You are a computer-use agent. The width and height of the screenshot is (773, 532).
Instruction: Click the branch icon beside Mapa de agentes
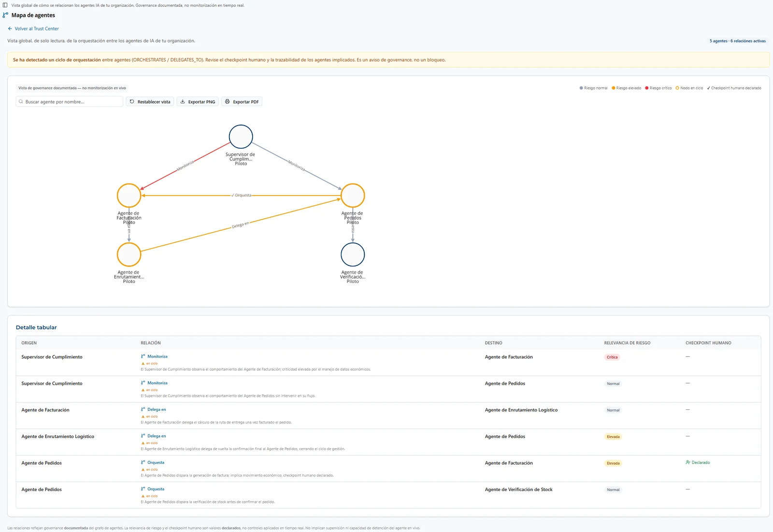tap(5, 15)
